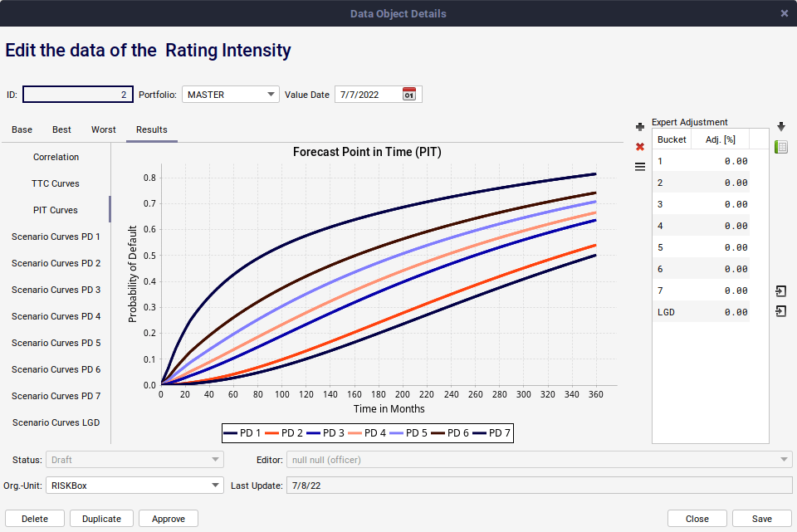This screenshot has width=797, height=532.
Task: Click the down arrow icon above the table
Action: [x=780, y=127]
